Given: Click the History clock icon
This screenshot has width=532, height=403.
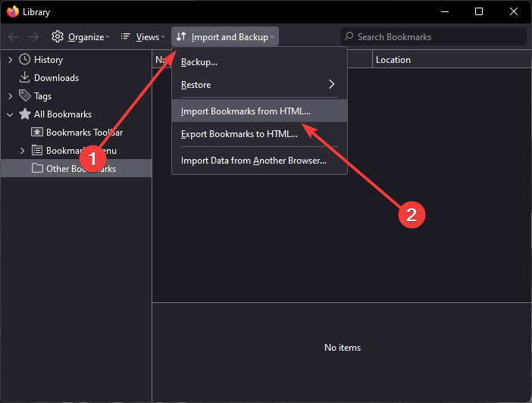Looking at the screenshot, I should click(x=25, y=60).
